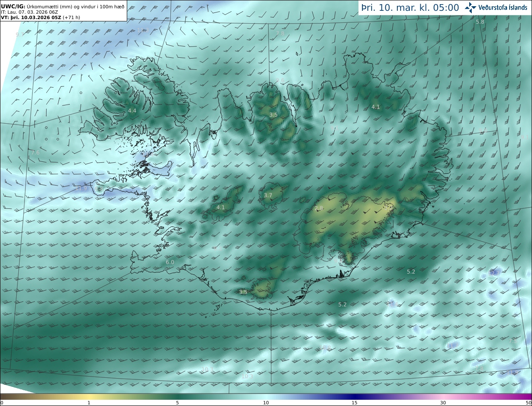Pick the navy blue segment of the color scale

355,396
